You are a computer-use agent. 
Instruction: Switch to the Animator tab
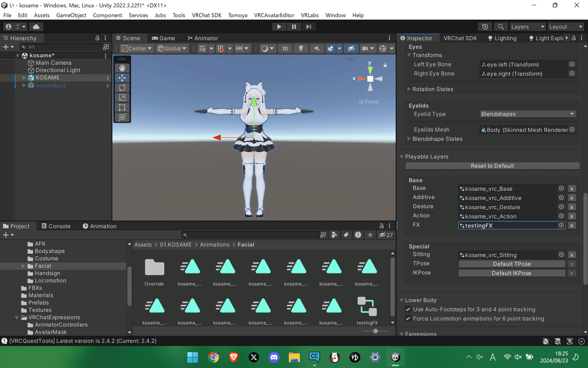(202, 38)
